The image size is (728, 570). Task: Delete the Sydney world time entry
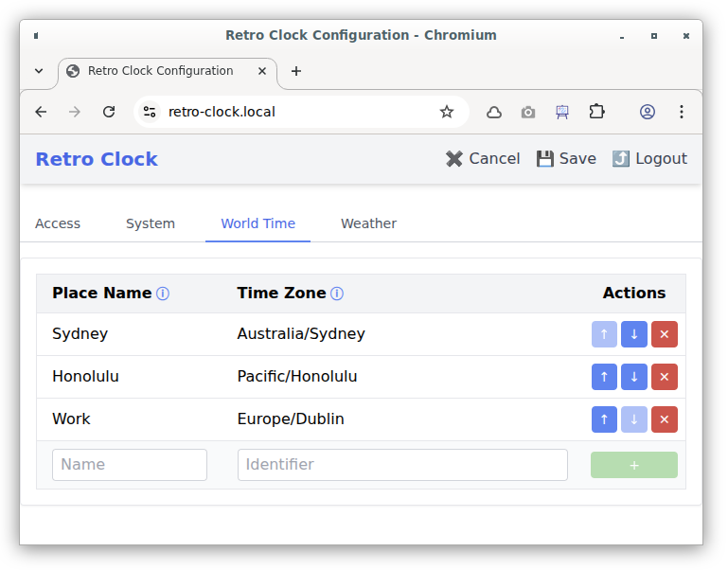point(664,334)
